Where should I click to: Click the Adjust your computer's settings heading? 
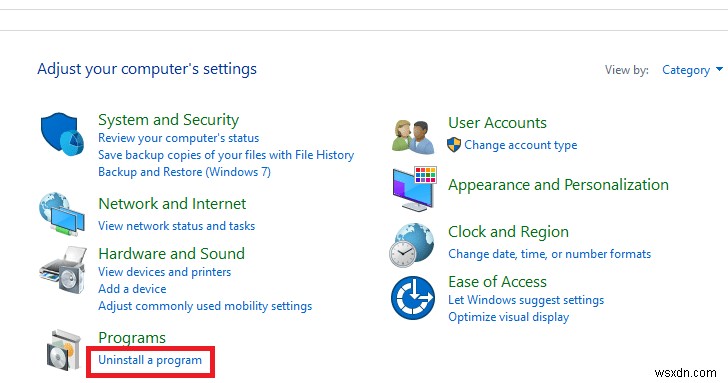(147, 69)
